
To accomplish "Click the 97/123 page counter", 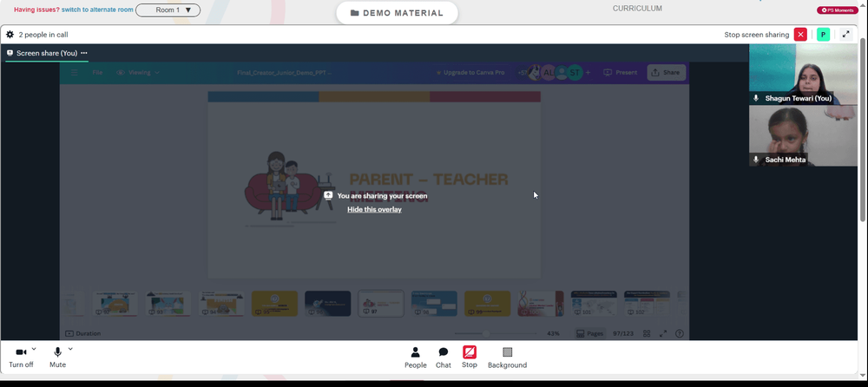I will (622, 334).
